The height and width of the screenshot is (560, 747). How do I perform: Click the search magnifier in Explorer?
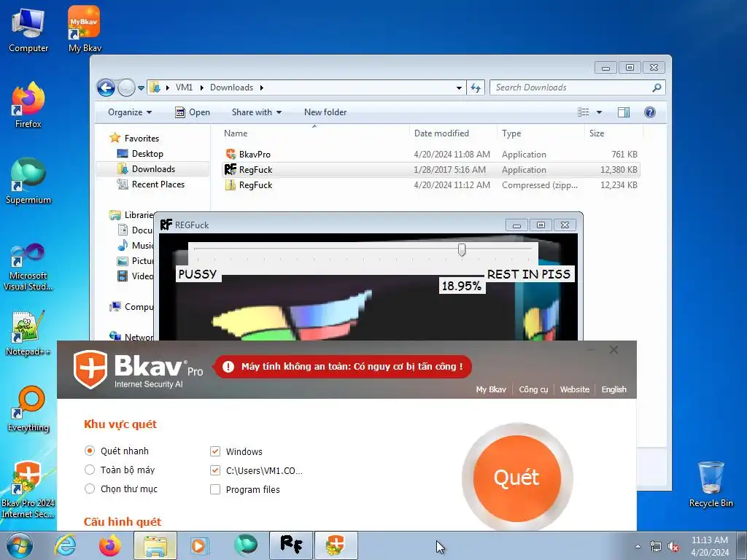point(657,87)
